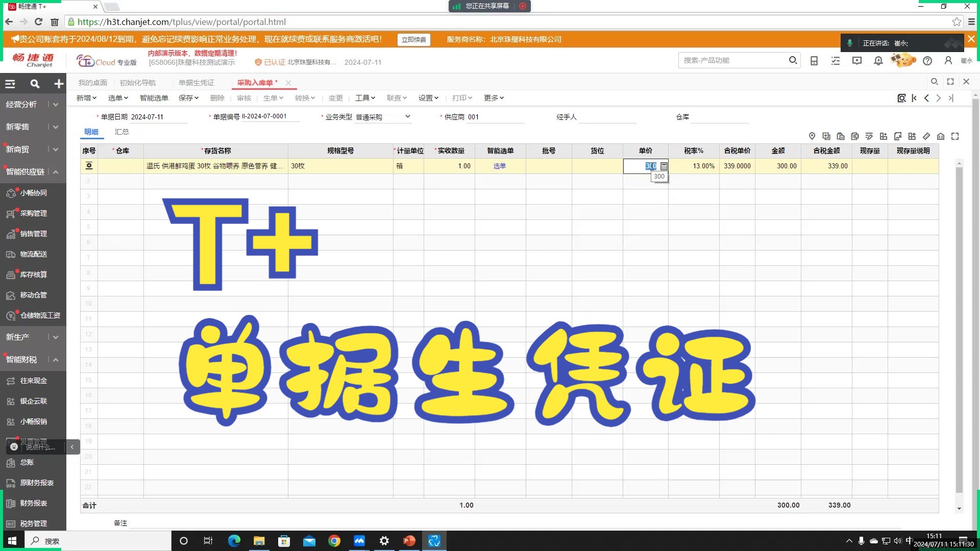Open 采购管理 in the sidebar
The width and height of the screenshot is (980, 551).
34,213
